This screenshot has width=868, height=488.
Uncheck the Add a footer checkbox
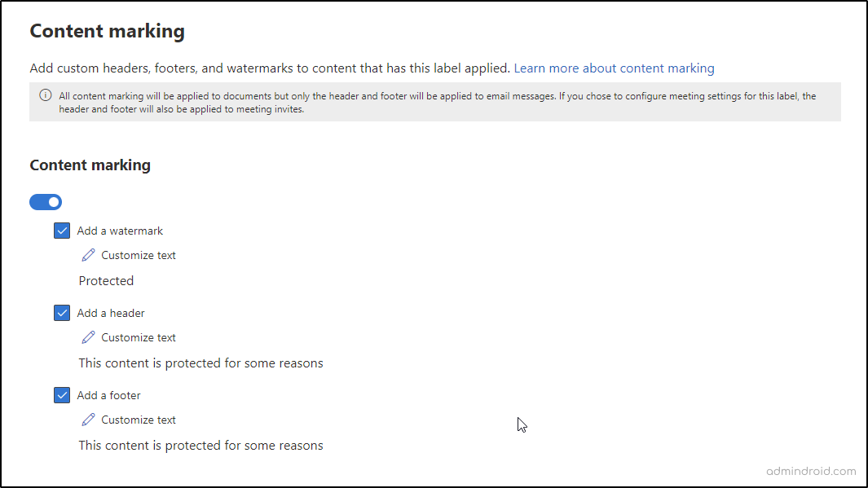[62, 395]
